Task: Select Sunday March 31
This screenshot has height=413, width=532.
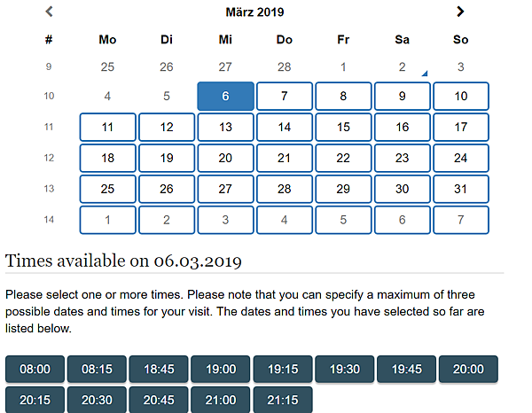Action: [x=460, y=189]
